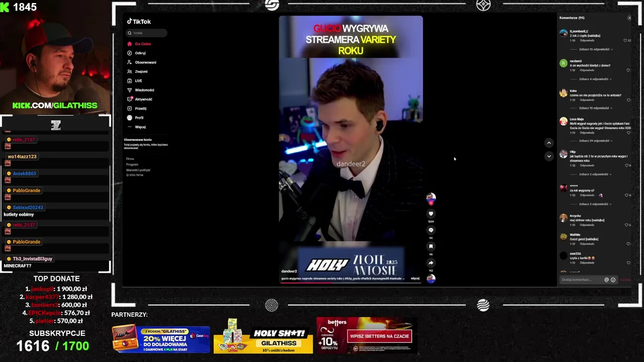Close the Komentarze panel
The image size is (644, 362).
click(x=629, y=18)
